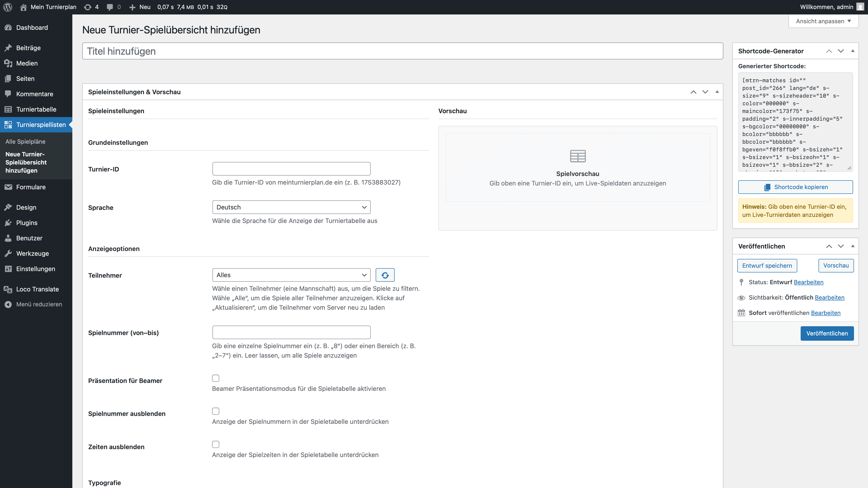
Task: Check the Spielnummer ausblenden option
Action: pos(216,411)
